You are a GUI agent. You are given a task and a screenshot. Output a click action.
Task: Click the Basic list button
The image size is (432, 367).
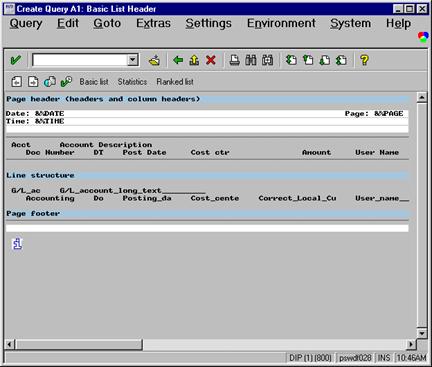click(94, 82)
